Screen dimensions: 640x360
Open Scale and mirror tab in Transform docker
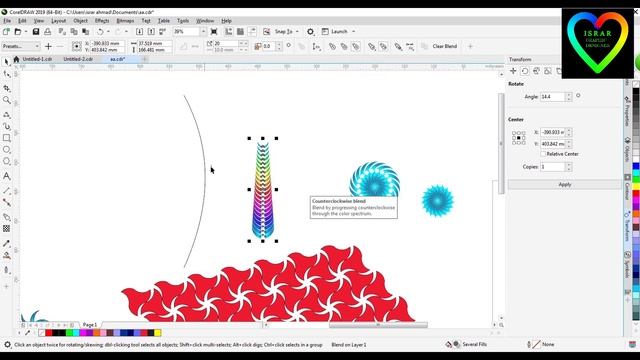coord(536,71)
